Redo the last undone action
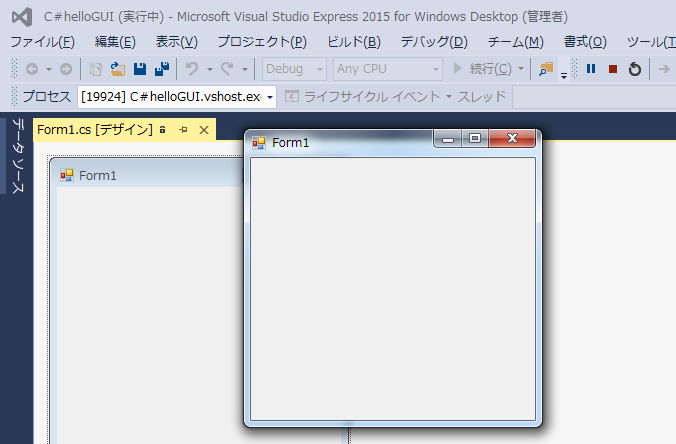Image resolution: width=676 pixels, height=444 pixels. 227,69
